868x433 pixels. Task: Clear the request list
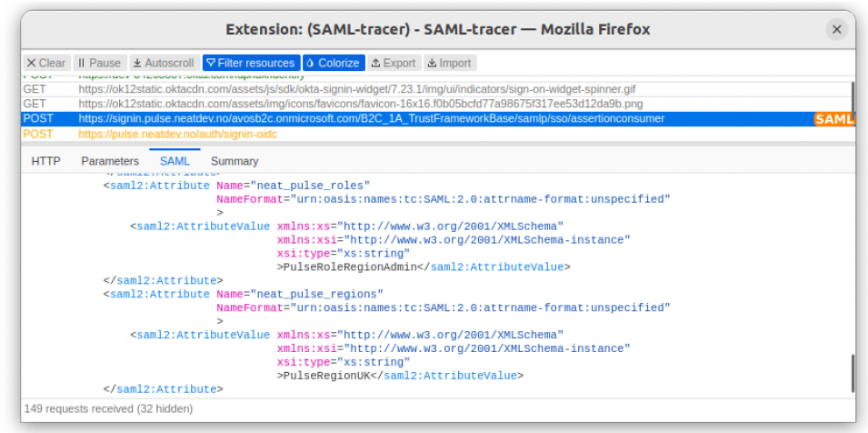pyautogui.click(x=46, y=63)
